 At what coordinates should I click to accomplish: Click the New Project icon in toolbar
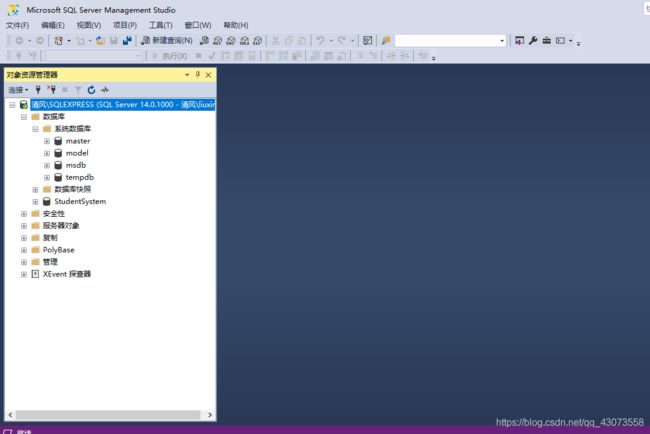pos(58,41)
